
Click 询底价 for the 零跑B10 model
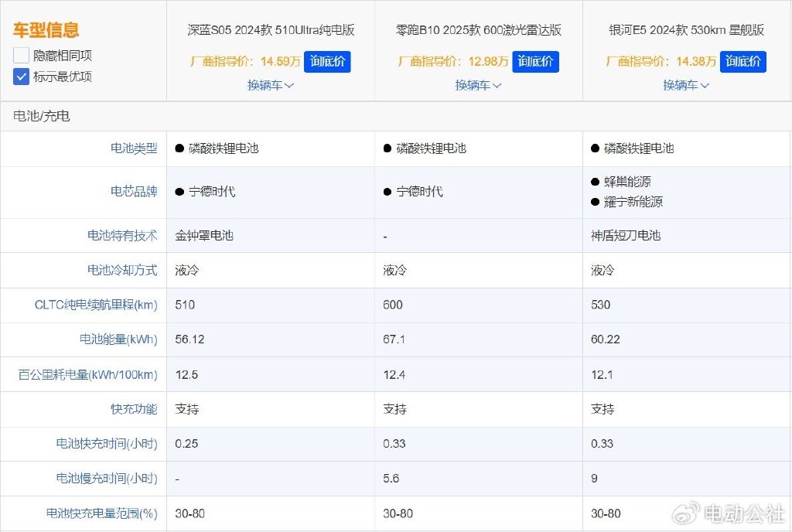coord(535,61)
